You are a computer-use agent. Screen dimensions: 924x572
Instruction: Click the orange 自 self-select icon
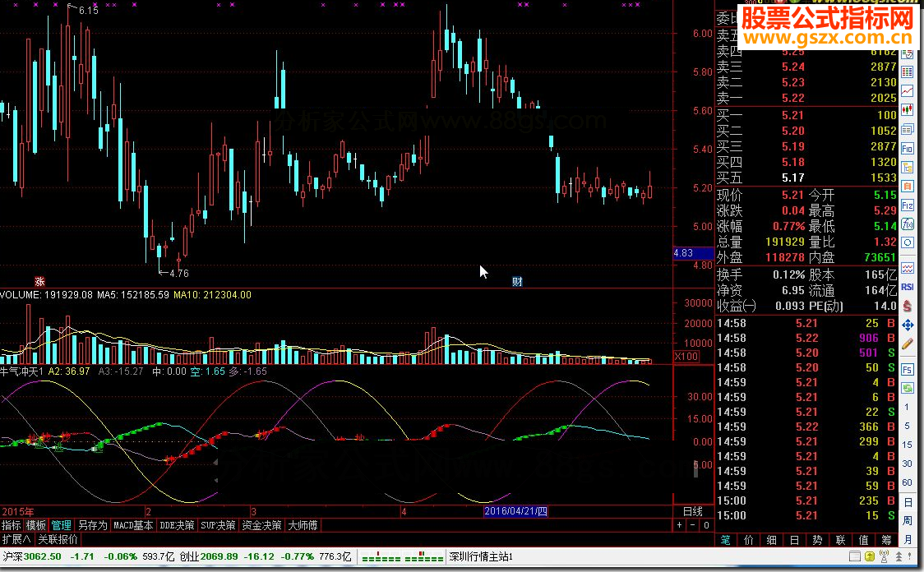pyautogui.click(x=908, y=187)
